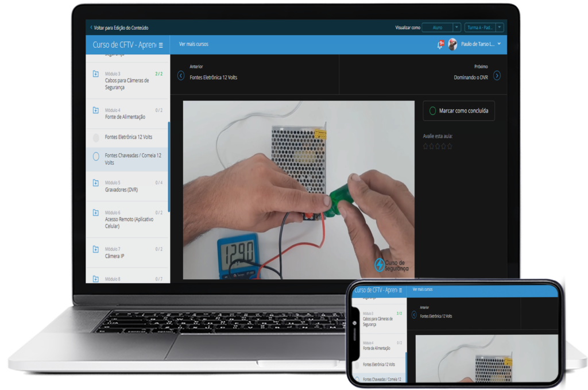The width and height of the screenshot is (588, 390).
Task: Click the Módulo 3 folder icon
Action: click(96, 74)
